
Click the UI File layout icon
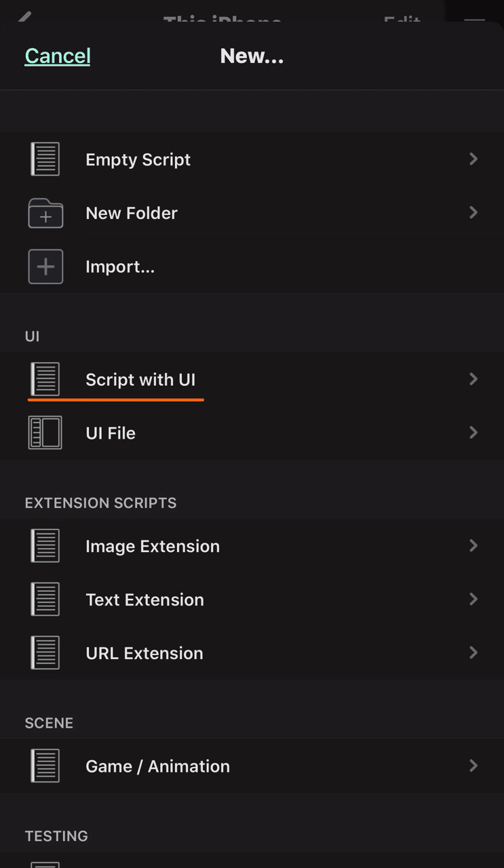45,433
